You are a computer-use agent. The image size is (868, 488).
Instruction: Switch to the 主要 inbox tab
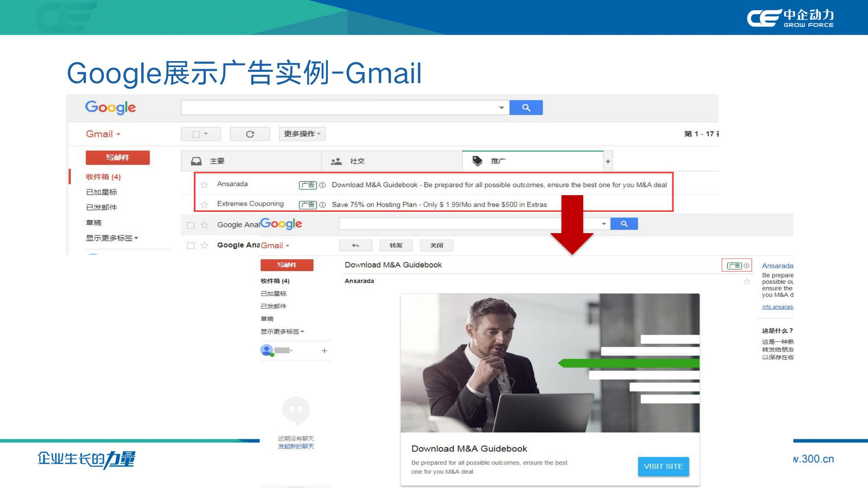pyautogui.click(x=251, y=161)
